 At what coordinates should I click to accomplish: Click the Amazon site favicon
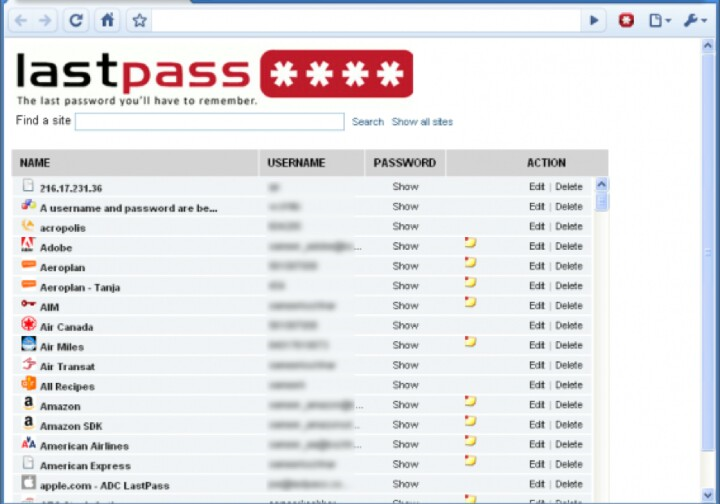point(28,404)
